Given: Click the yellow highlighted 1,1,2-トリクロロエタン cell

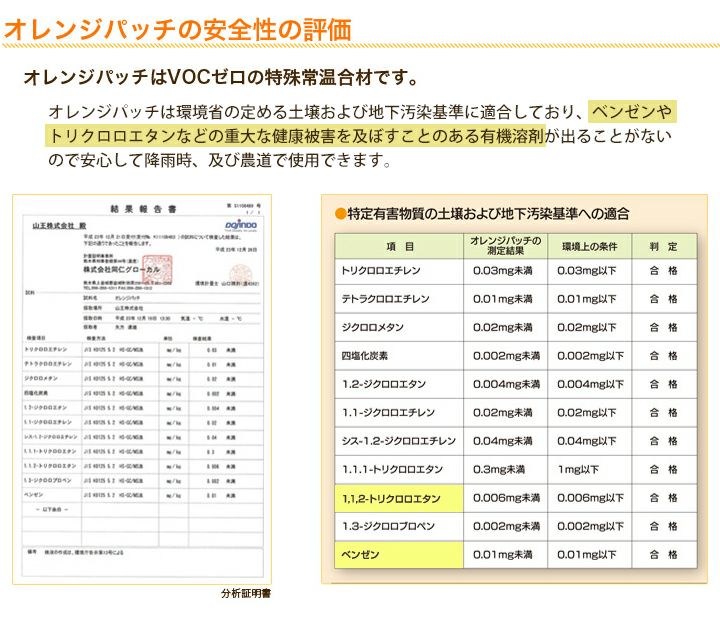Looking at the screenshot, I should [397, 498].
